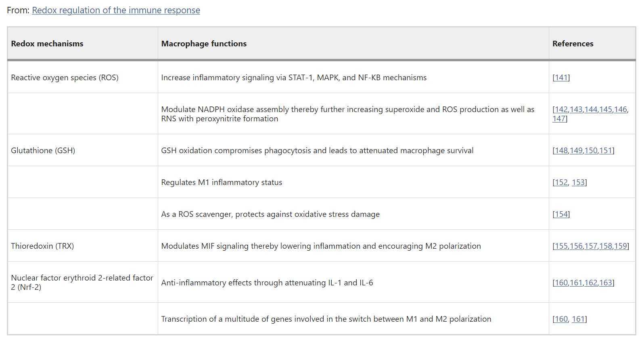Viewport: 644px width, 339px height.
Task: Open reference 147 on the second line
Action: tap(559, 119)
